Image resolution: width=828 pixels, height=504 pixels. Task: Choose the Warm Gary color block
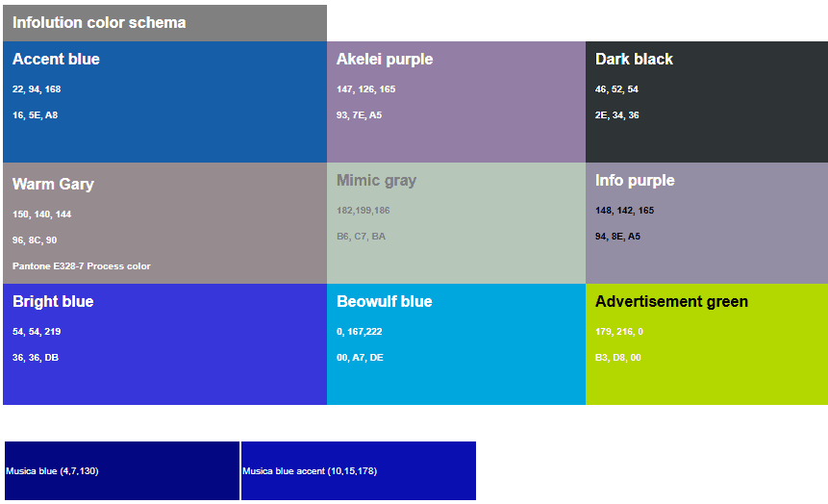[x=164, y=223]
